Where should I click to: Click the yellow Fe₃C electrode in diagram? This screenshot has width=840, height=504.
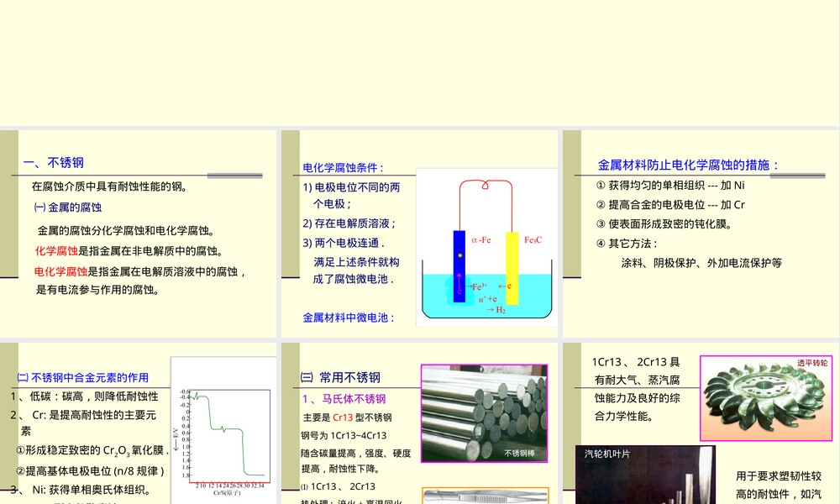point(512,268)
